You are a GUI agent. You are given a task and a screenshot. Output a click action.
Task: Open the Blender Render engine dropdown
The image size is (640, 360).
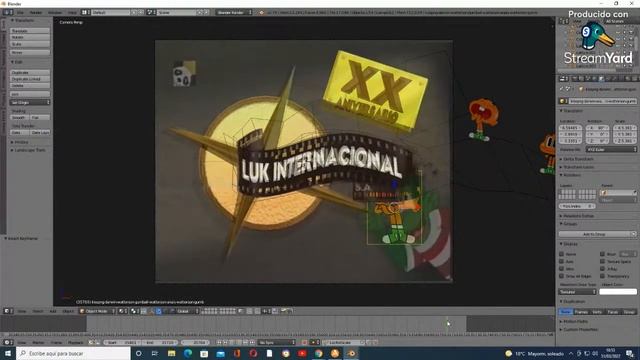click(x=234, y=12)
